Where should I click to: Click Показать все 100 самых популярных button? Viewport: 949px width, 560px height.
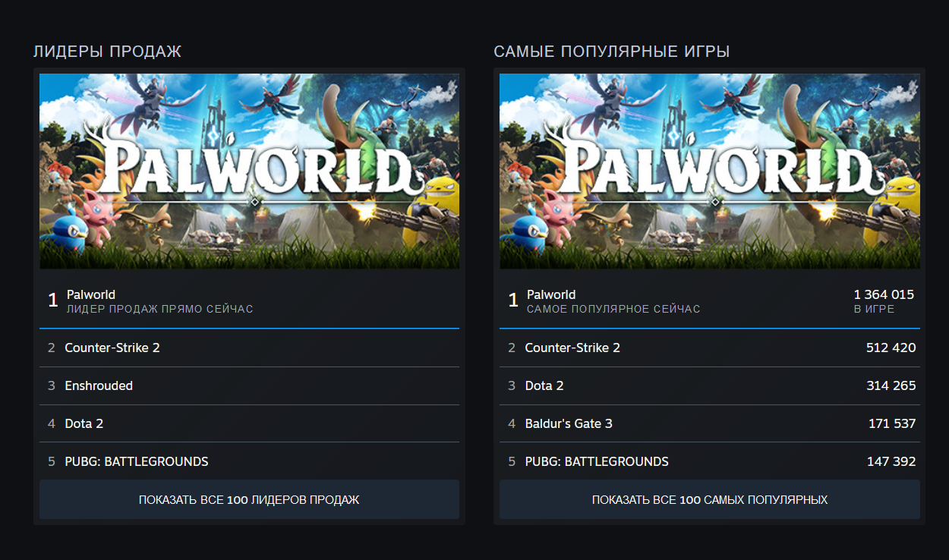click(710, 499)
